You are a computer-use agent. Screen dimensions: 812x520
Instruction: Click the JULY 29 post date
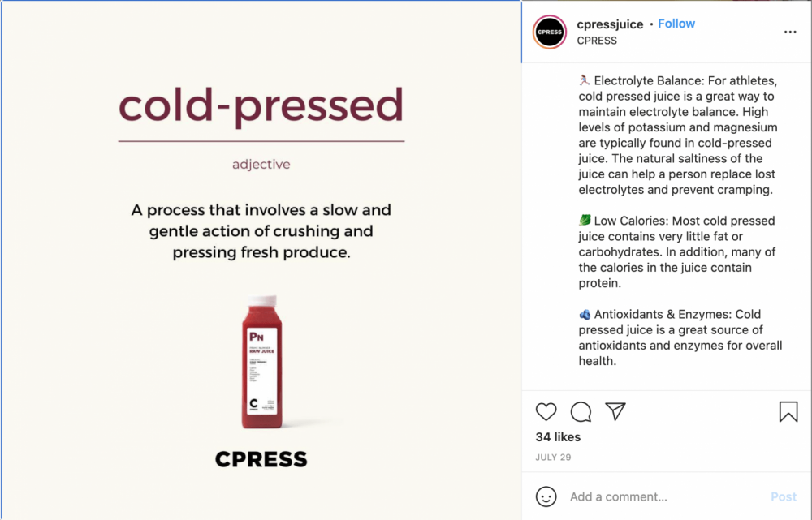[553, 458]
